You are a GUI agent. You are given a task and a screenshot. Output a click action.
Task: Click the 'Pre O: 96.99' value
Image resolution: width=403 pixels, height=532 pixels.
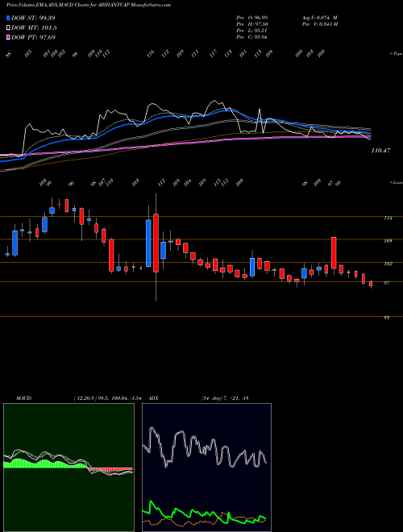(x=251, y=17)
